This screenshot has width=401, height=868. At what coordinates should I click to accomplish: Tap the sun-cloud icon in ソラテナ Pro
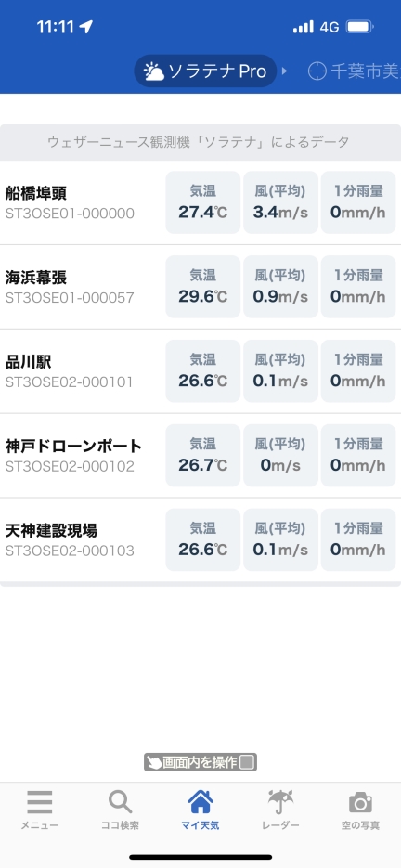point(153,71)
